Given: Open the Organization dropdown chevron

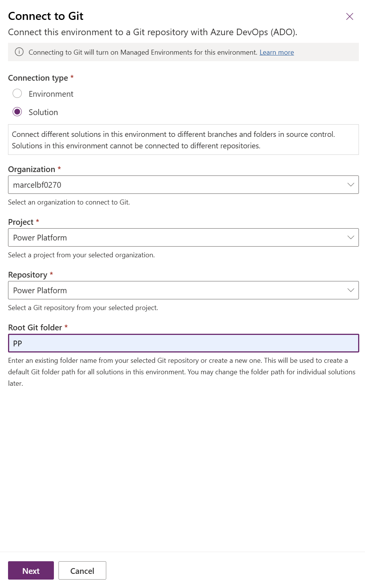Looking at the screenshot, I should pyautogui.click(x=350, y=185).
